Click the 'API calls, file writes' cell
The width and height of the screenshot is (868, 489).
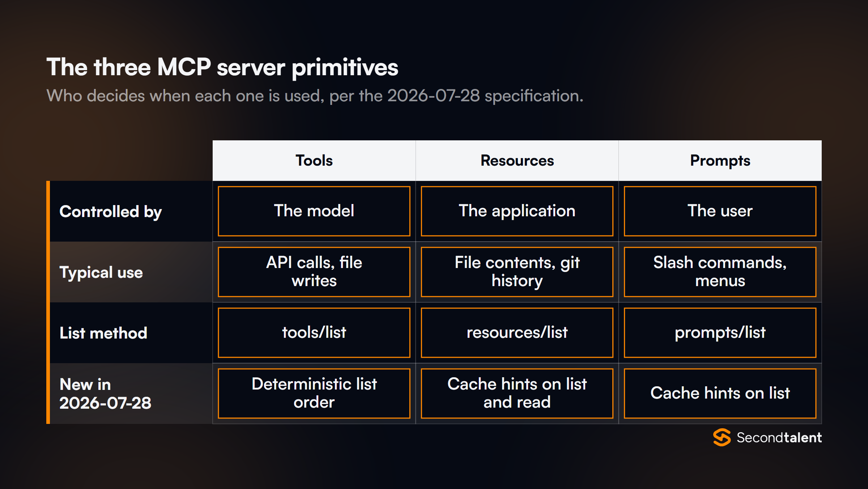[314, 272]
